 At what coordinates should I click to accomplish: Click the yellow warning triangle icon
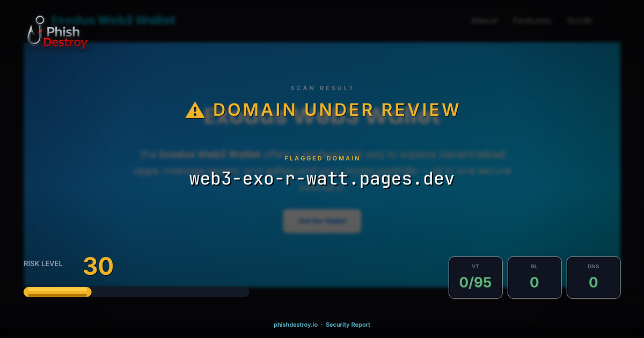point(195,110)
